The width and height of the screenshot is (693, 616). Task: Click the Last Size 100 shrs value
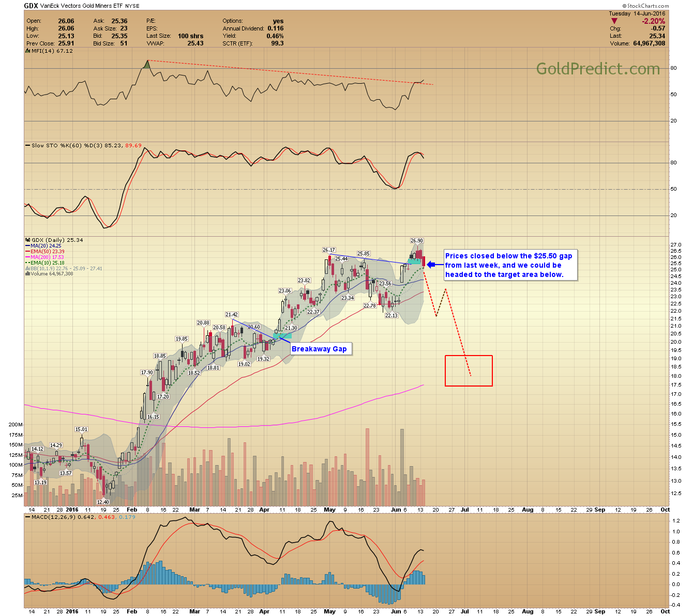click(x=191, y=36)
